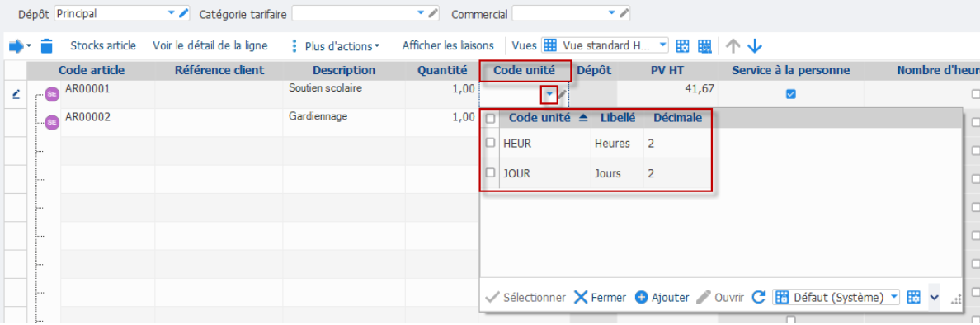Open the Code unité cell dropdown arrow
The image size is (980, 325).
(x=549, y=94)
